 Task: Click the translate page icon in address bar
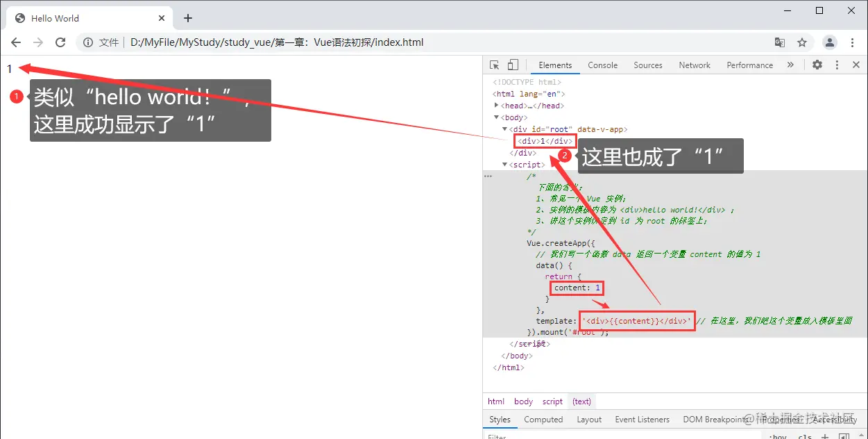click(x=780, y=42)
